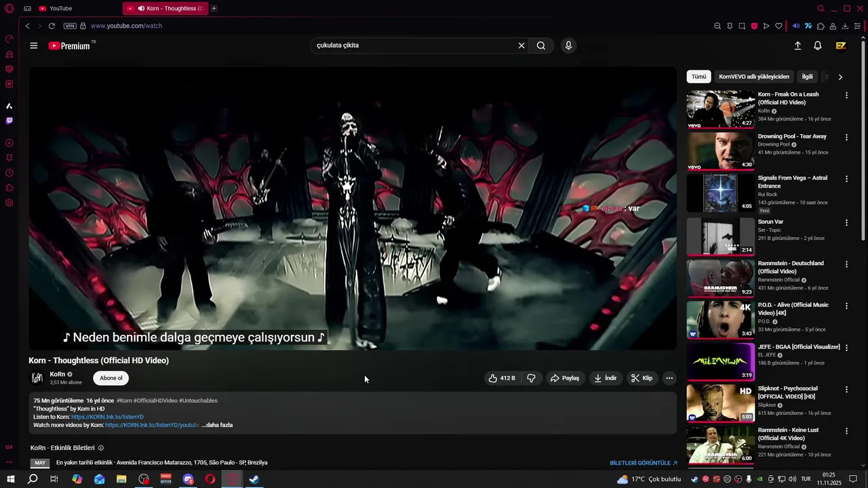Viewport: 868px width, 488px height.
Task: Go back with the browser back arrow
Action: pyautogui.click(x=27, y=26)
